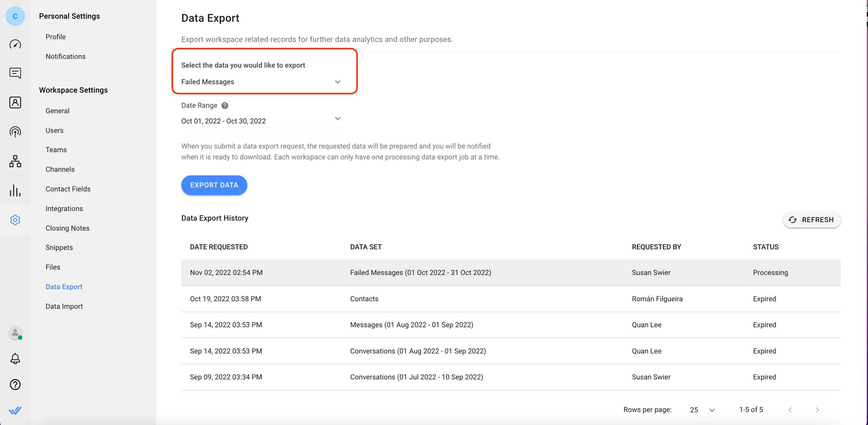This screenshot has width=868, height=425.
Task: Open the Settings gear icon
Action: click(15, 220)
